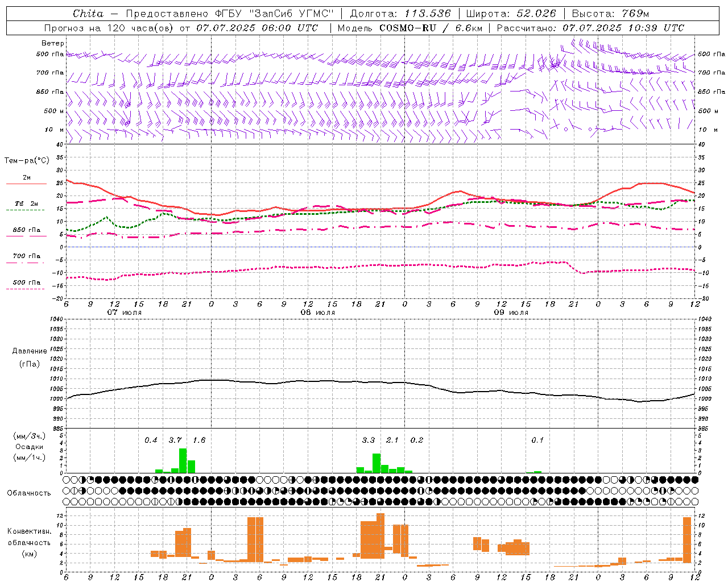Click the red "2м" legend line sample
728x582 pixels.
coord(26,184)
